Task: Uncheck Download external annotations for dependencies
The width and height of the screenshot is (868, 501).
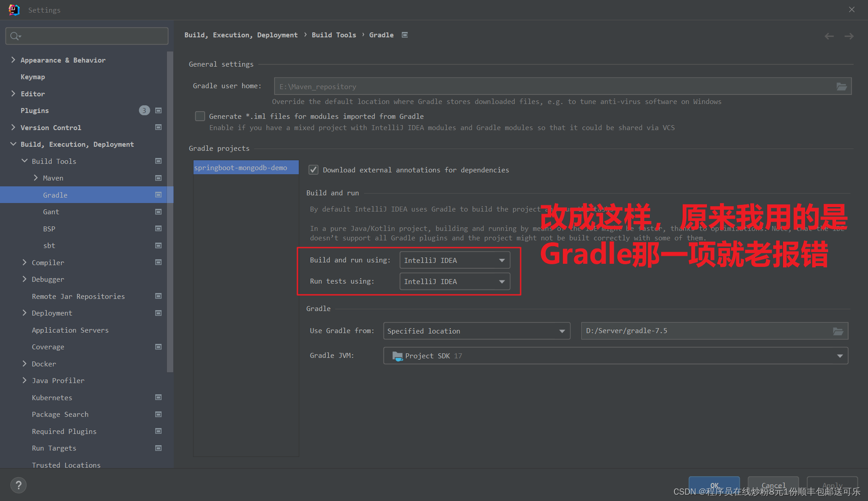Action: pyautogui.click(x=314, y=170)
